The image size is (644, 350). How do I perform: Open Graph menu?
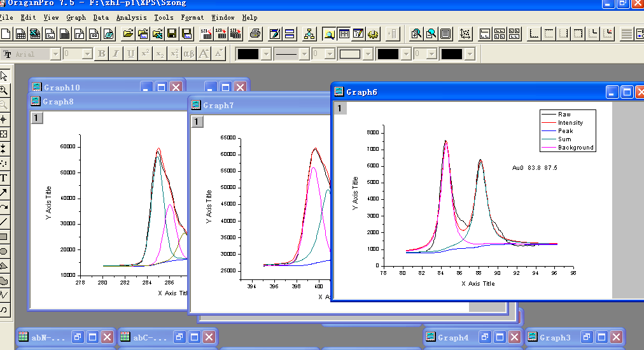click(76, 17)
